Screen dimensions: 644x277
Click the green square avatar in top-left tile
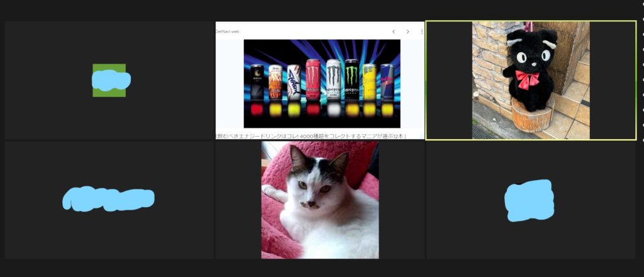click(x=109, y=81)
